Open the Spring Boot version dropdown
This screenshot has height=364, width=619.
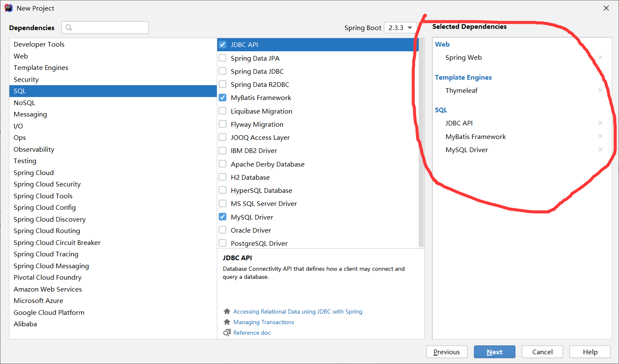400,28
